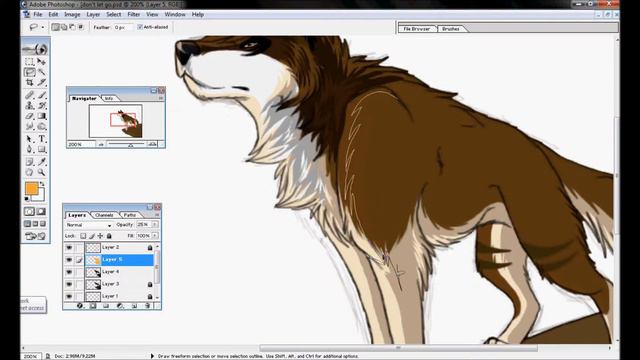Click the Navigator zoom slider
Viewport: 640px width, 360px height.
click(130, 144)
